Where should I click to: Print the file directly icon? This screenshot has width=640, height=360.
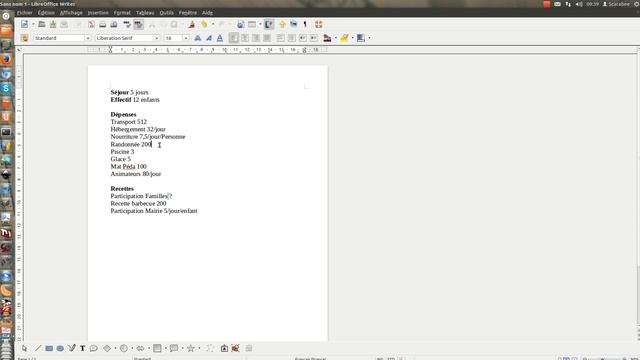point(102,24)
